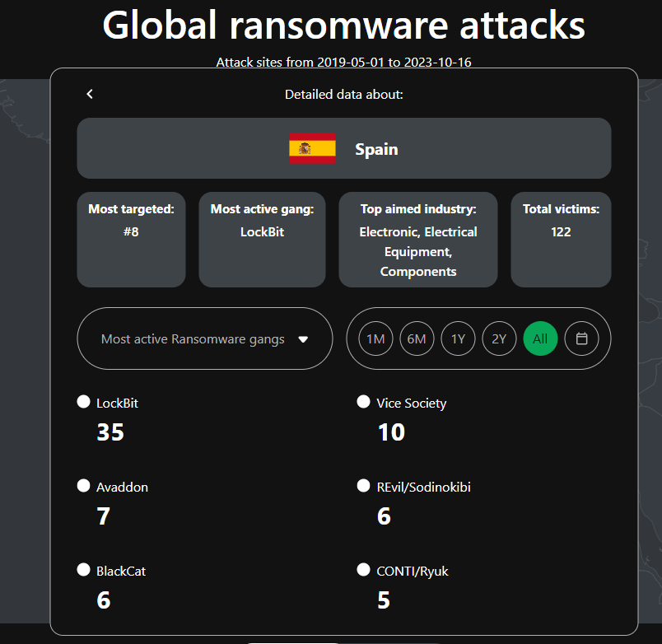
Task: Select the All time range
Action: pos(540,338)
